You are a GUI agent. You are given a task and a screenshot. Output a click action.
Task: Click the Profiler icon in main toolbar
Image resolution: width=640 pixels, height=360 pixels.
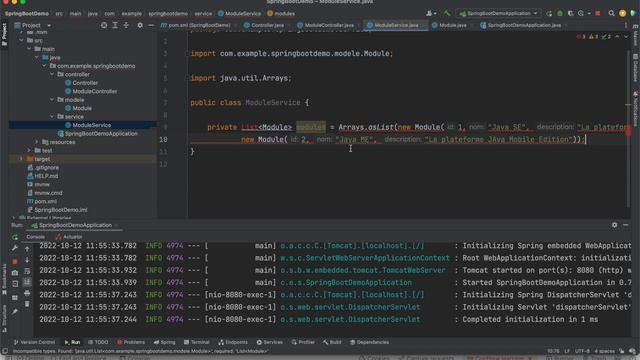pyautogui.click(x=581, y=13)
